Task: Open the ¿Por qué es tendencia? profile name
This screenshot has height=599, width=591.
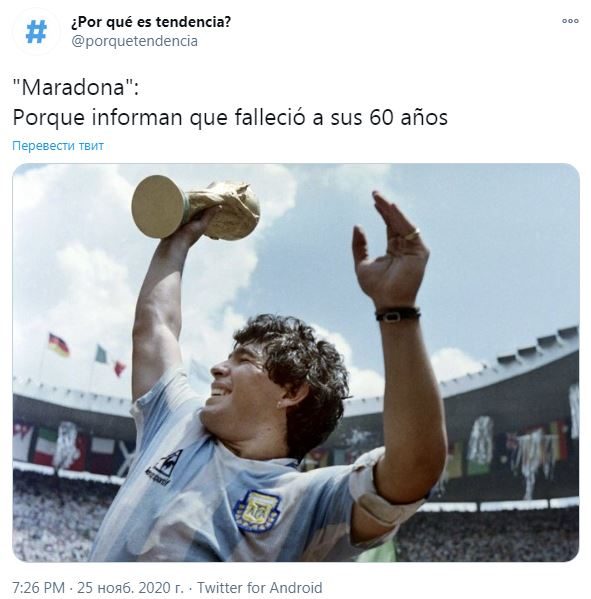Action: 151,22
